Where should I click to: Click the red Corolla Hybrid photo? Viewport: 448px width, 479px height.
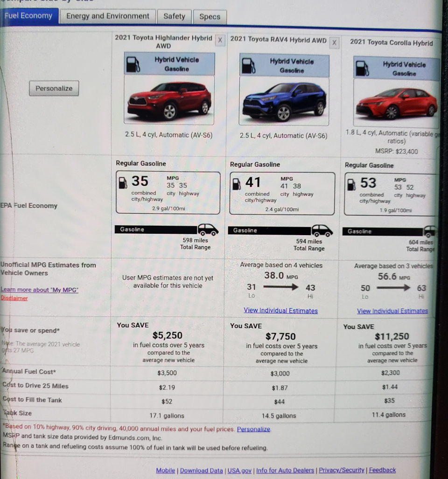(396, 103)
